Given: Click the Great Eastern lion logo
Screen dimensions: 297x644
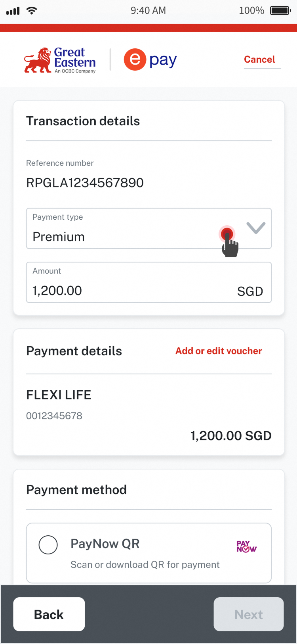Looking at the screenshot, I should pyautogui.click(x=38, y=60).
